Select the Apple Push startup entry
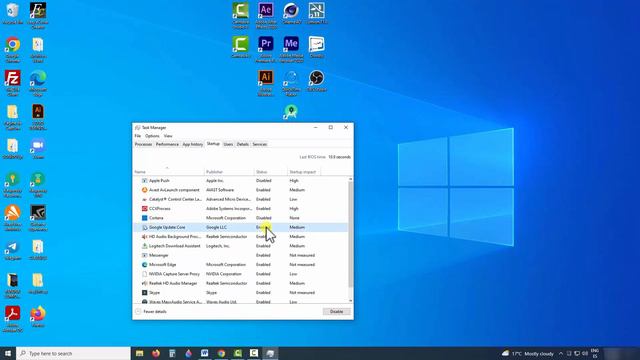 pyautogui.click(x=241, y=180)
